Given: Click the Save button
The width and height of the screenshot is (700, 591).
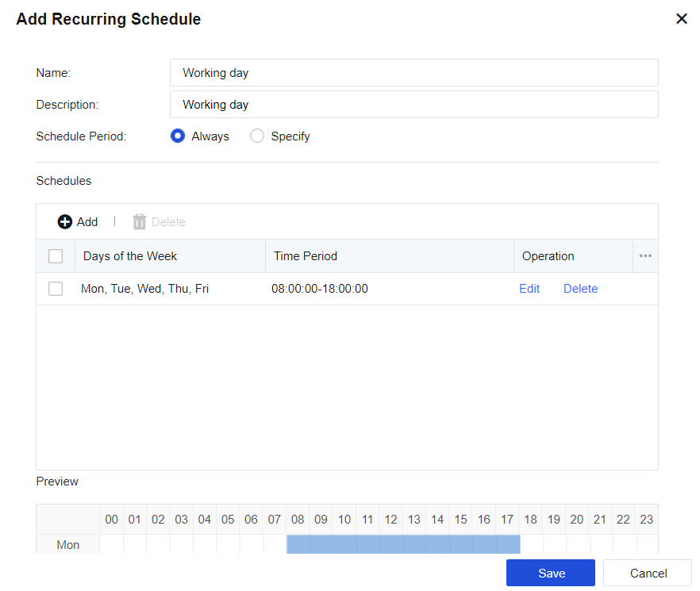Looking at the screenshot, I should 551,573.
